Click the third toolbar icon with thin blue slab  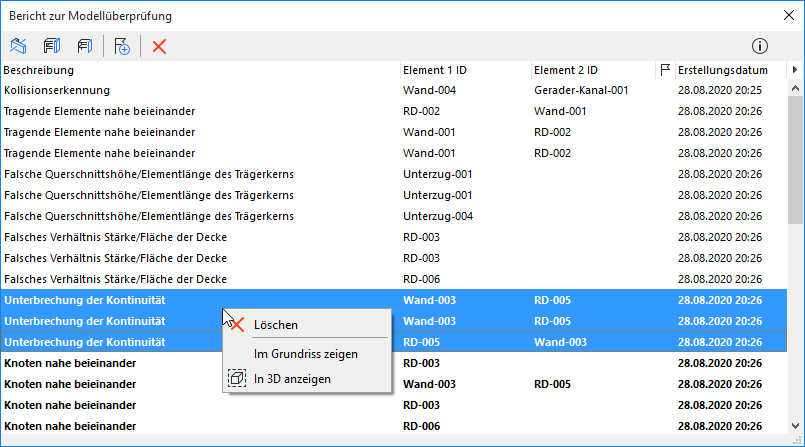[x=85, y=46]
